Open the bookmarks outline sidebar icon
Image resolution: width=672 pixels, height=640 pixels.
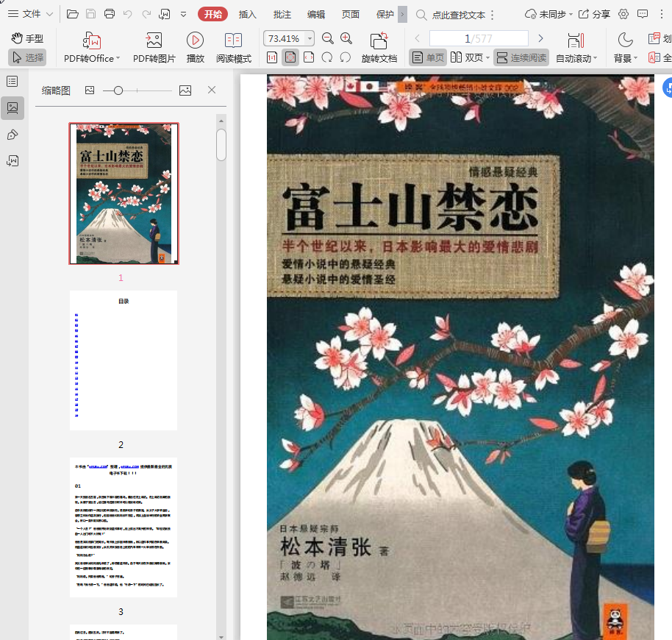12,82
